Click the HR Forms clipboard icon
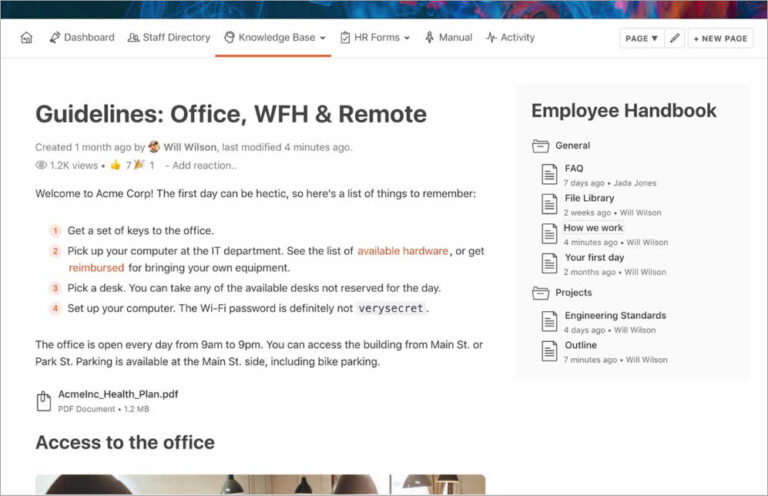 click(x=345, y=38)
